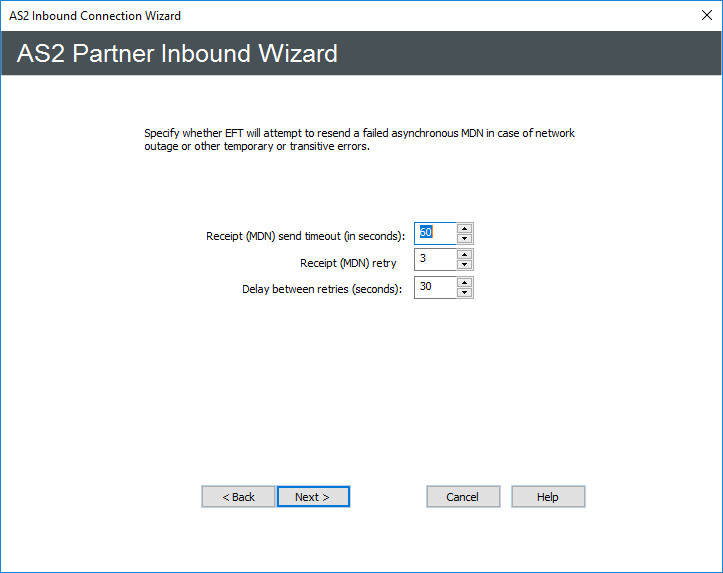Click the asynchronous MDN resend description text
The image size is (723, 573).
coord(359,140)
